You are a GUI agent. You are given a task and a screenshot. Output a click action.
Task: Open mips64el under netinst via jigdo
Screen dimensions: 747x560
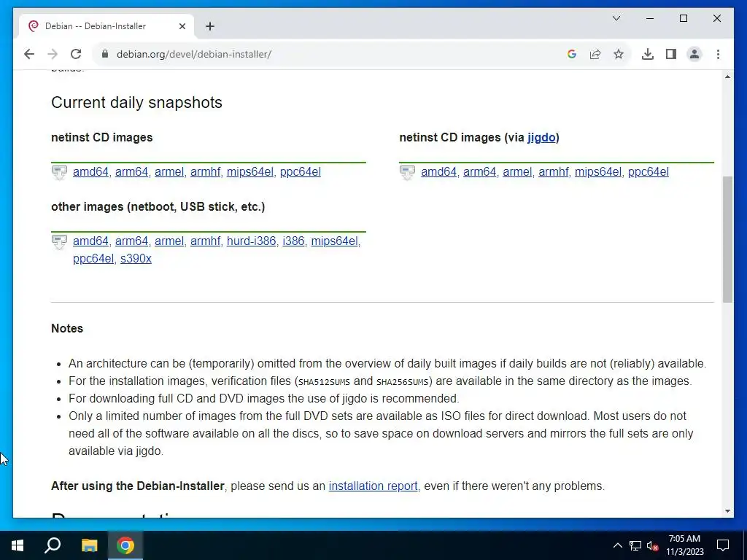tap(598, 172)
